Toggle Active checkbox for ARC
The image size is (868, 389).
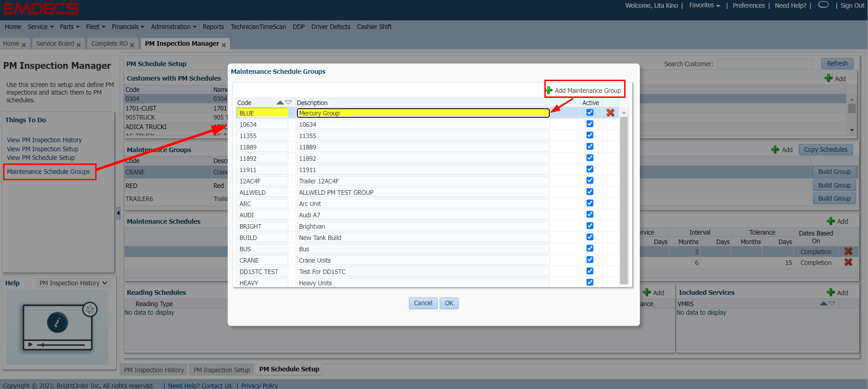tap(590, 203)
